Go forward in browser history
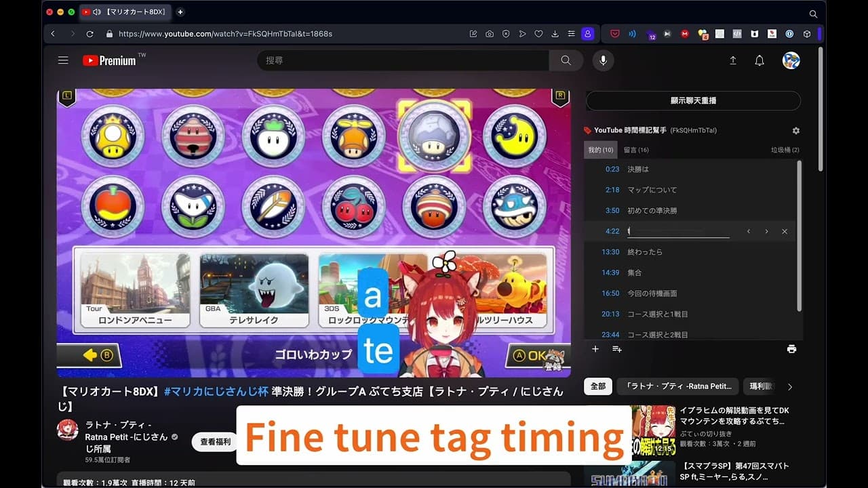Viewport: 868px width, 488px height. (x=73, y=33)
